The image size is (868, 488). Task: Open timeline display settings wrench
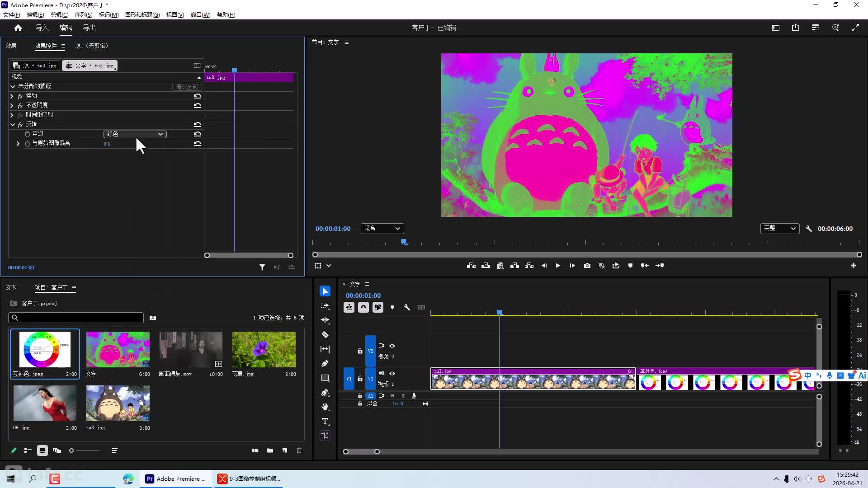click(407, 307)
